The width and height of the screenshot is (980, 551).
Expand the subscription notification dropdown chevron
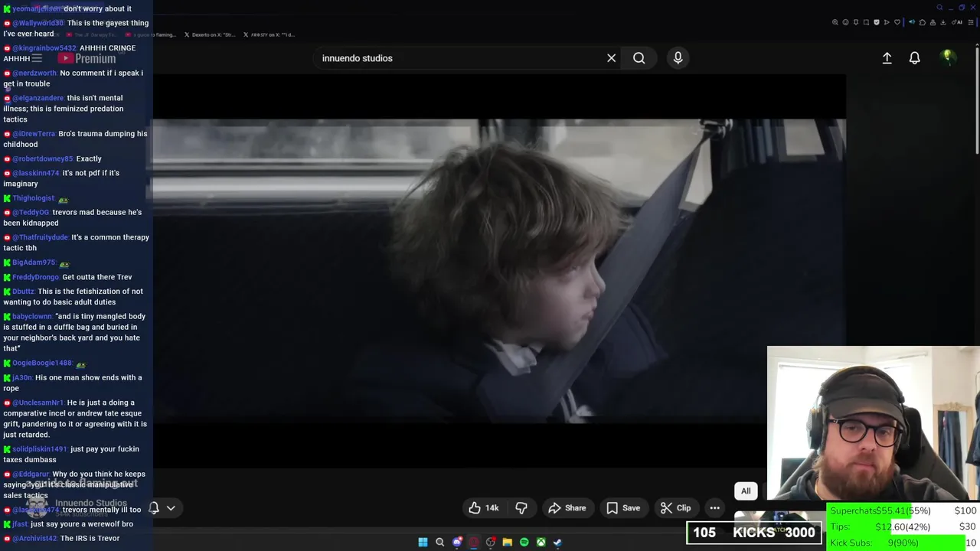[x=171, y=507]
